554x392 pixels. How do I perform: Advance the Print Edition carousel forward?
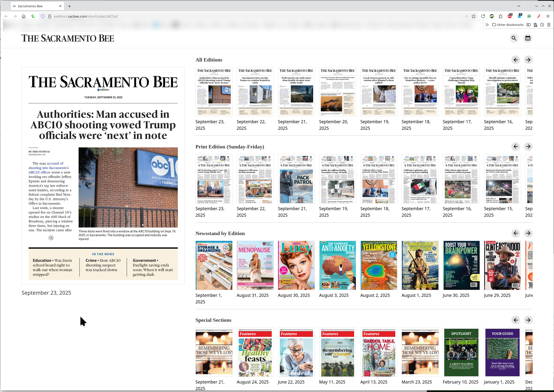(528, 146)
